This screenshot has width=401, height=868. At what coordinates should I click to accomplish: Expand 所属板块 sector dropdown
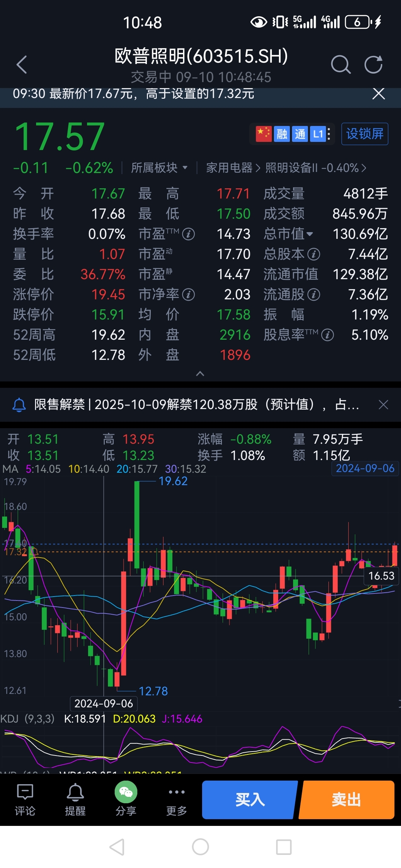[159, 167]
